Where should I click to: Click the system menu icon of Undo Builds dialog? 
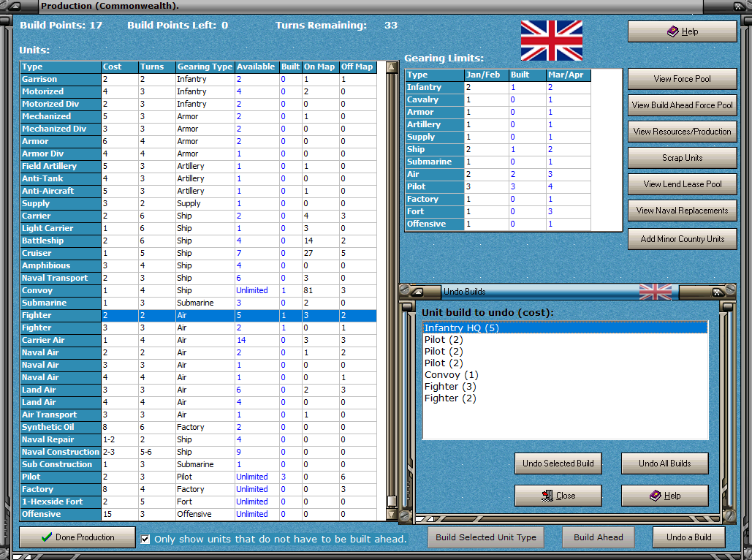(419, 292)
